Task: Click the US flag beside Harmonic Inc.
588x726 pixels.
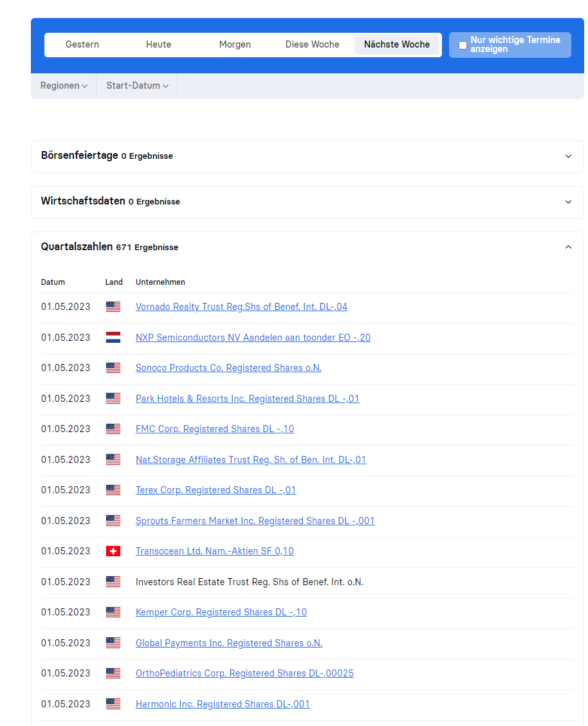Action: click(x=113, y=703)
